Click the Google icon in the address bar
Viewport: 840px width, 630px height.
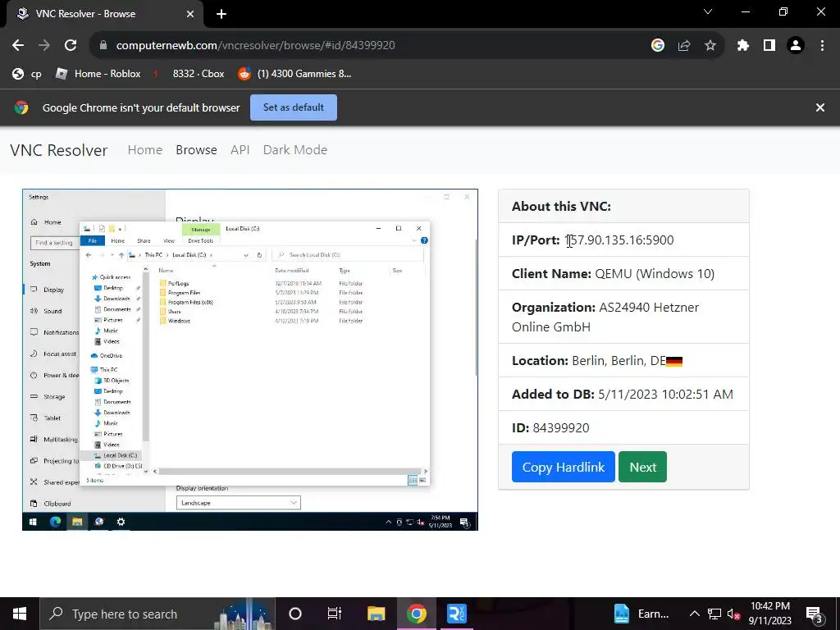click(658, 46)
